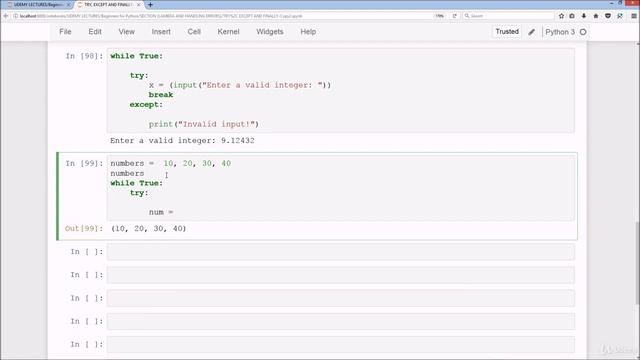Click the Python 3 kernel name
Viewport: 640px width, 360px height.
(x=560, y=32)
